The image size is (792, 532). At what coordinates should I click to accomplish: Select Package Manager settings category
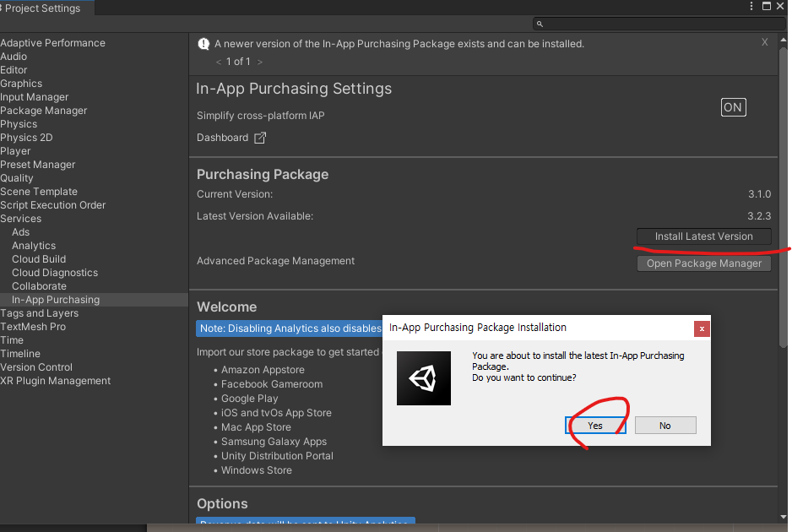(43, 111)
